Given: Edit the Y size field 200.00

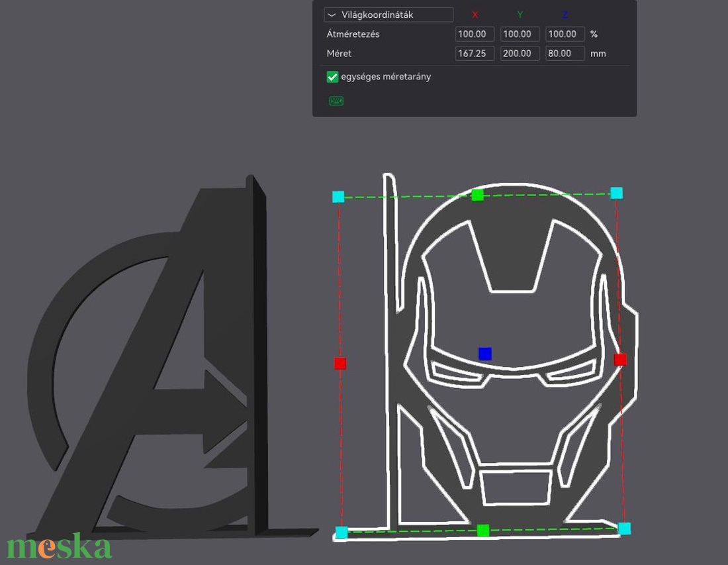Looking at the screenshot, I should point(519,54).
